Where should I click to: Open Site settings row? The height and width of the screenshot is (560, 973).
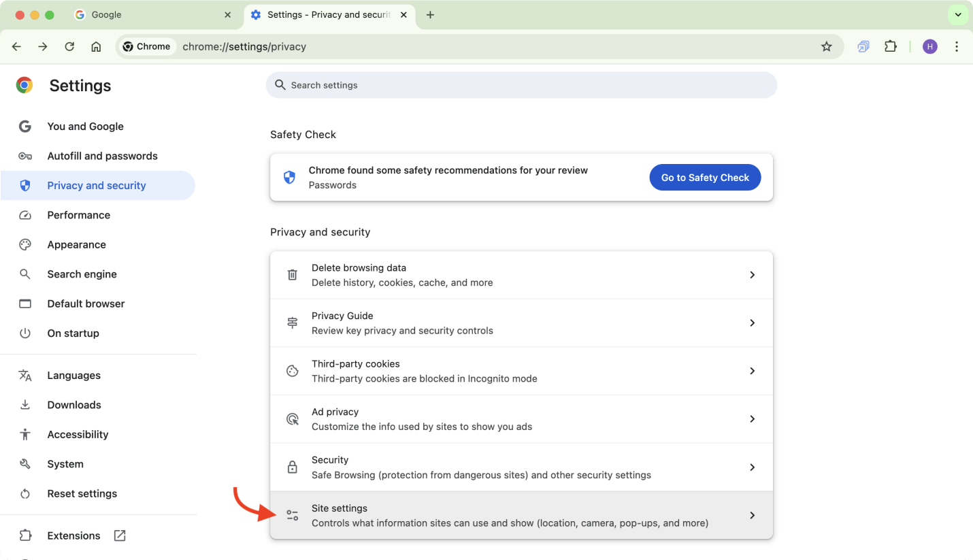tap(521, 515)
